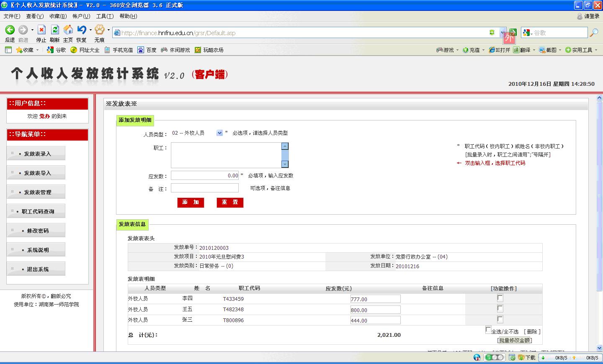Click the green Back navigation arrow

pos(10,30)
